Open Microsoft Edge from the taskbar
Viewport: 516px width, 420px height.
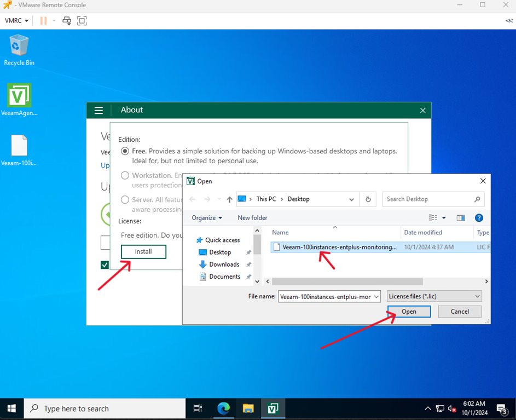pyautogui.click(x=223, y=409)
